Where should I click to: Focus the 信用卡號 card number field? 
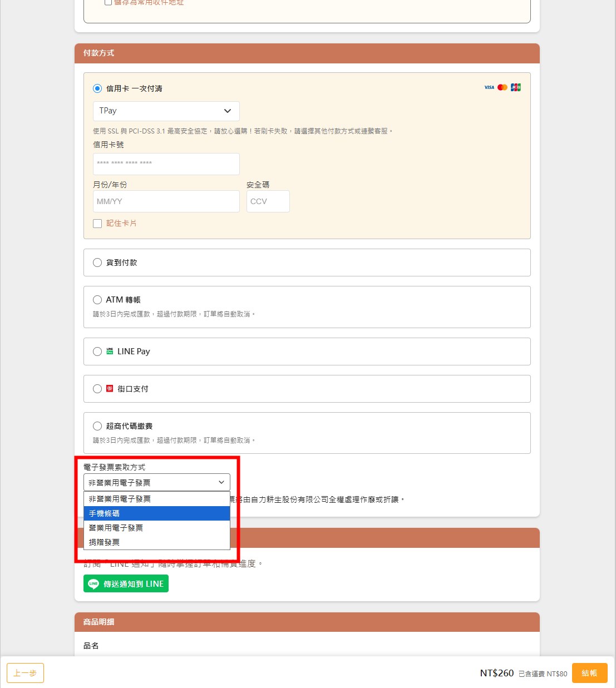point(166,164)
